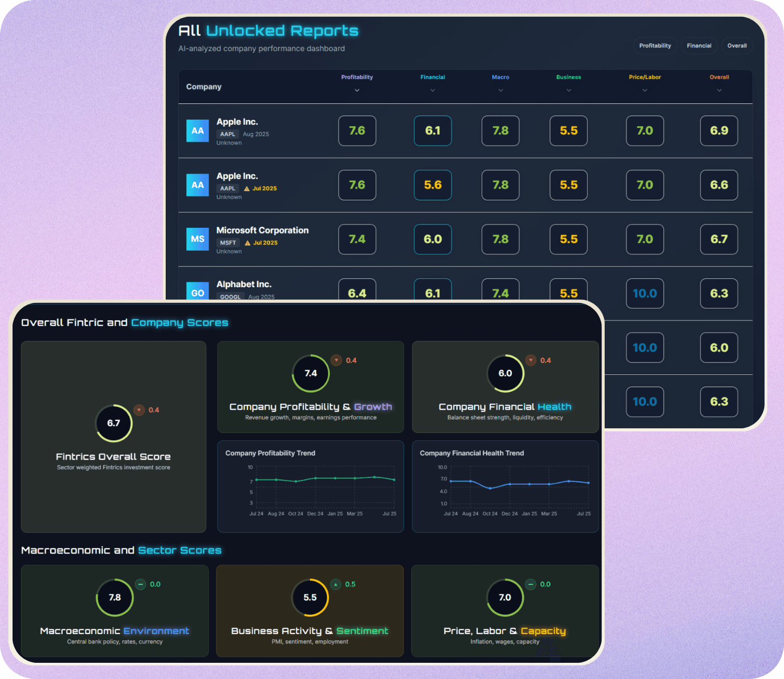Click the Profitability column header
The width and height of the screenshot is (784, 679).
[357, 77]
